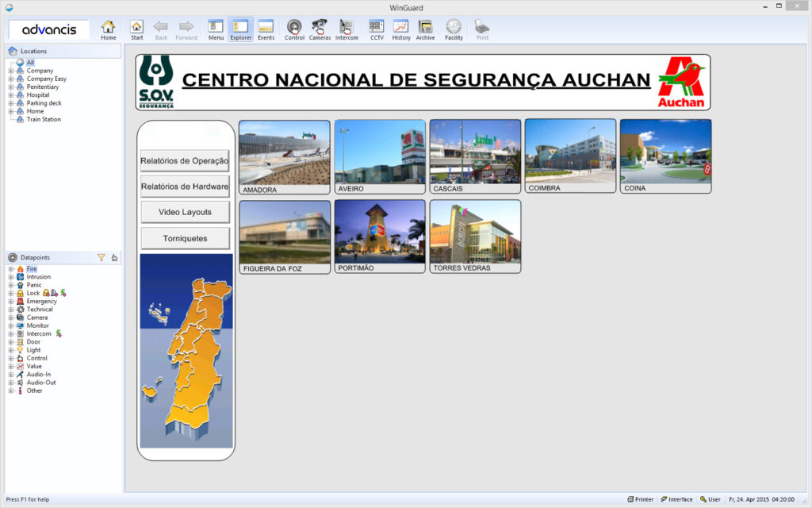Open the AMADORA site thumbnail

[x=285, y=158]
